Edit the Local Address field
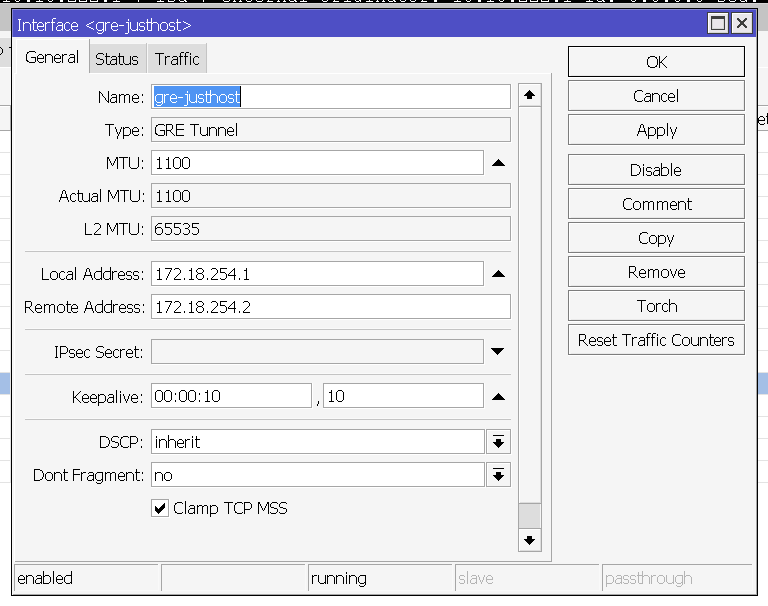Screen dimensions: 768x606 coord(317,274)
